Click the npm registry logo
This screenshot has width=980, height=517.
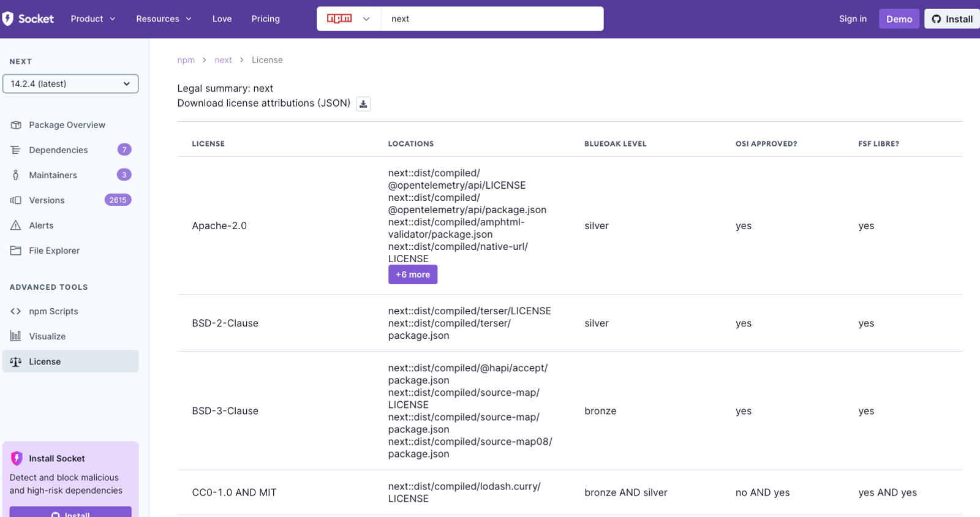[339, 18]
